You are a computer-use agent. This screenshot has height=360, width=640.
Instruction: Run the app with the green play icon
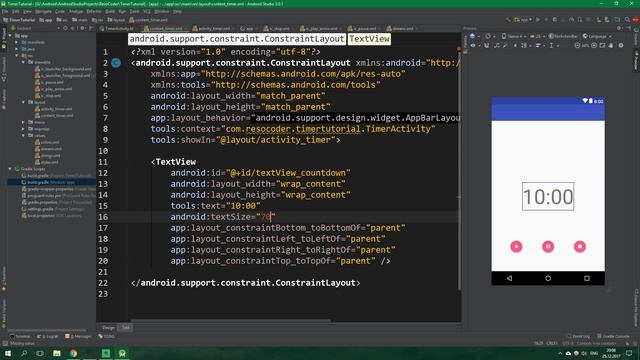coord(538,20)
